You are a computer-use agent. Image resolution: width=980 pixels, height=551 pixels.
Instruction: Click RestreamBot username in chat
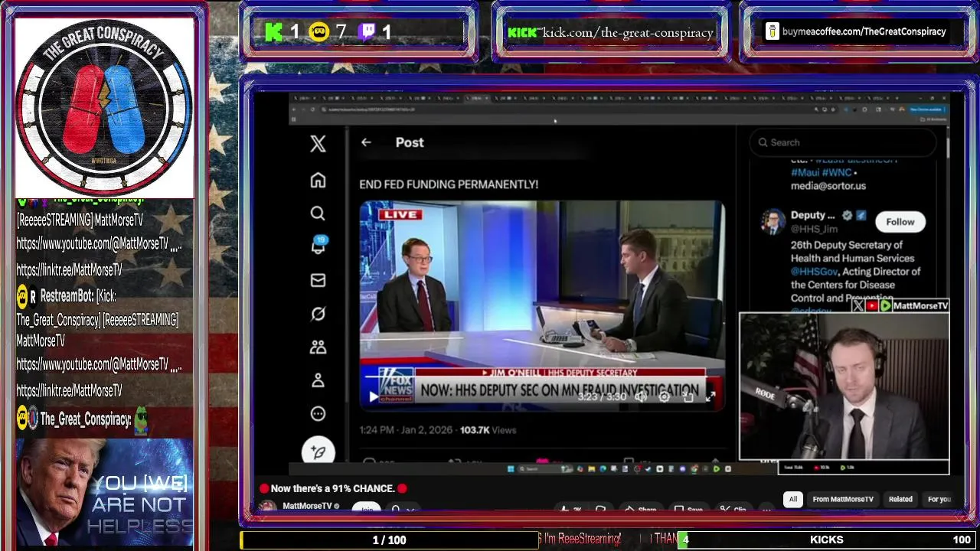pyautogui.click(x=68, y=295)
